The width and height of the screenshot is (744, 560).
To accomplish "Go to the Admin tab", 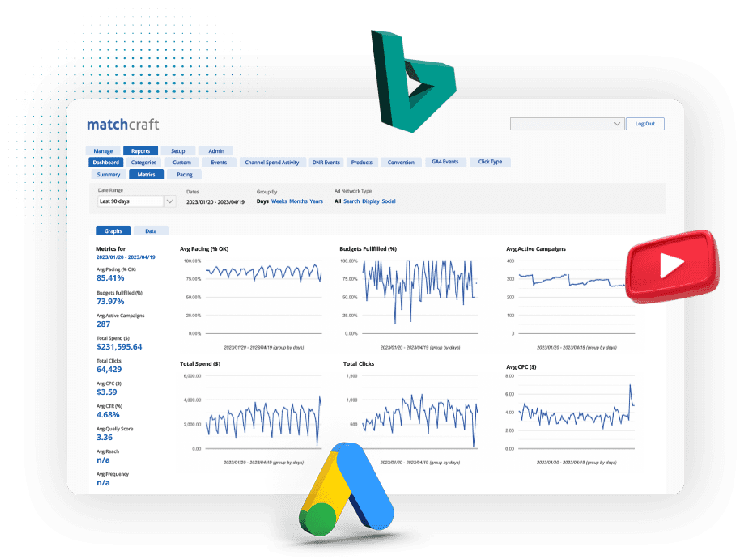I will pos(216,151).
